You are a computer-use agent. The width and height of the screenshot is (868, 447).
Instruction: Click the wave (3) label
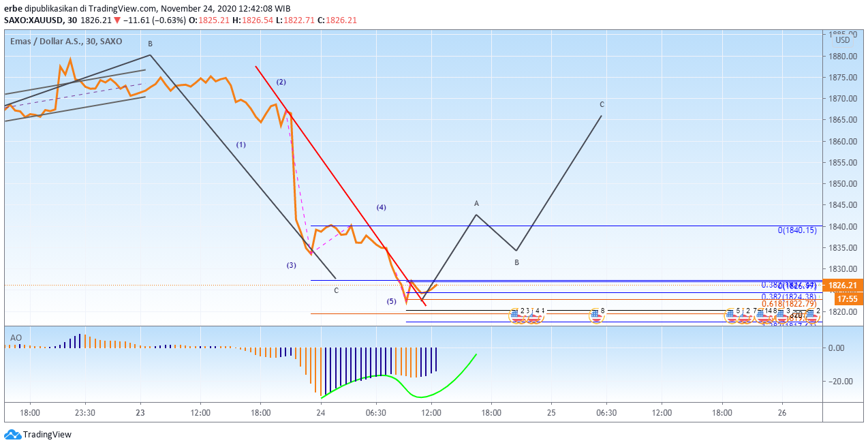click(291, 265)
